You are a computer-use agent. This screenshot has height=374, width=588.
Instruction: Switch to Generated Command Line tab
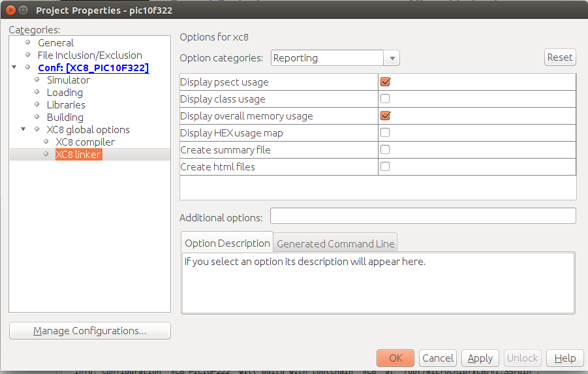335,243
